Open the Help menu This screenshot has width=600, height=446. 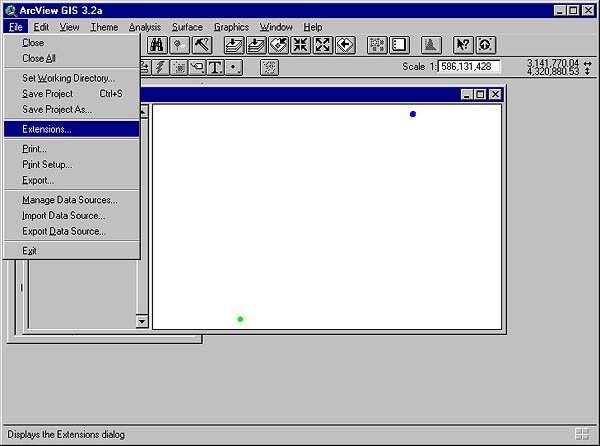tap(313, 27)
